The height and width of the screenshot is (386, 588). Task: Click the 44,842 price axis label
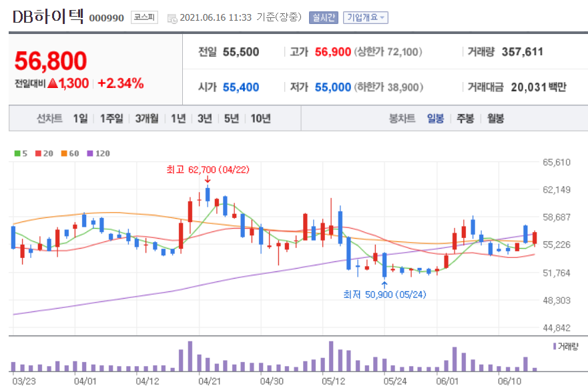point(557,328)
